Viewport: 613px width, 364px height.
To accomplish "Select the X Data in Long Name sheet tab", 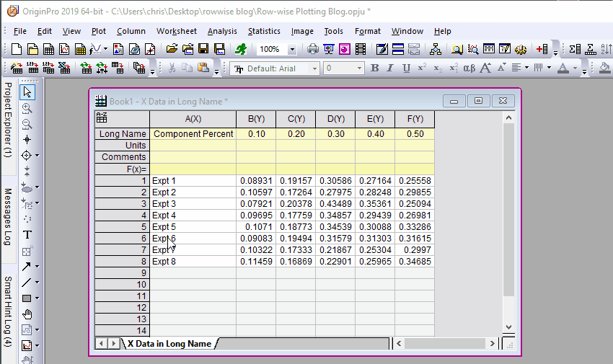I will click(169, 344).
